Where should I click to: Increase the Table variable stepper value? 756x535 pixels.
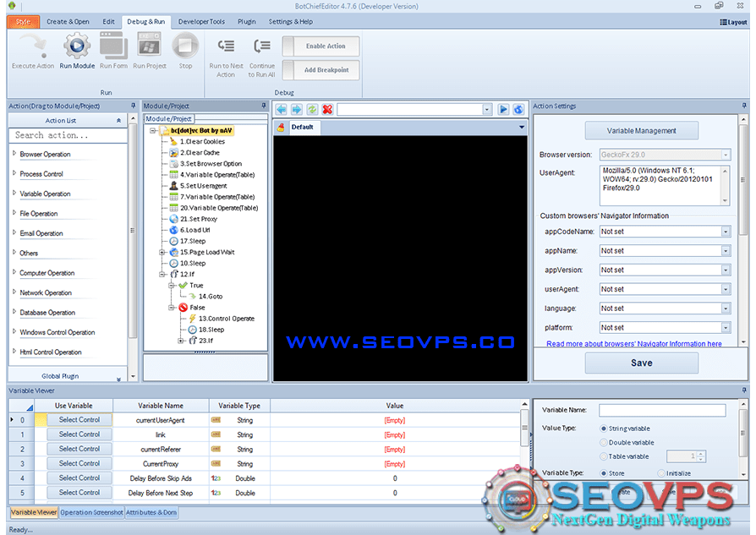(702, 454)
